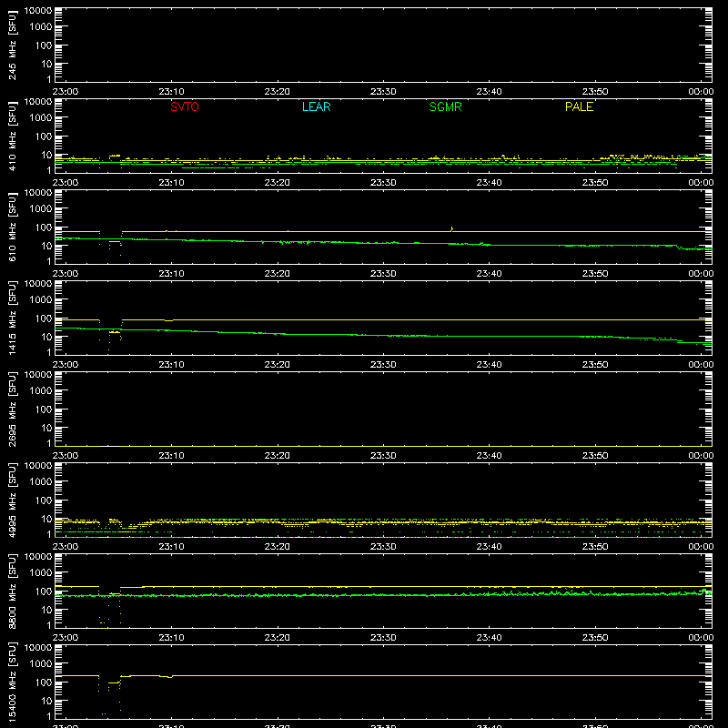Click the 10000 tick value on 245 MHz axis
728x728 pixels.
(x=38, y=11)
